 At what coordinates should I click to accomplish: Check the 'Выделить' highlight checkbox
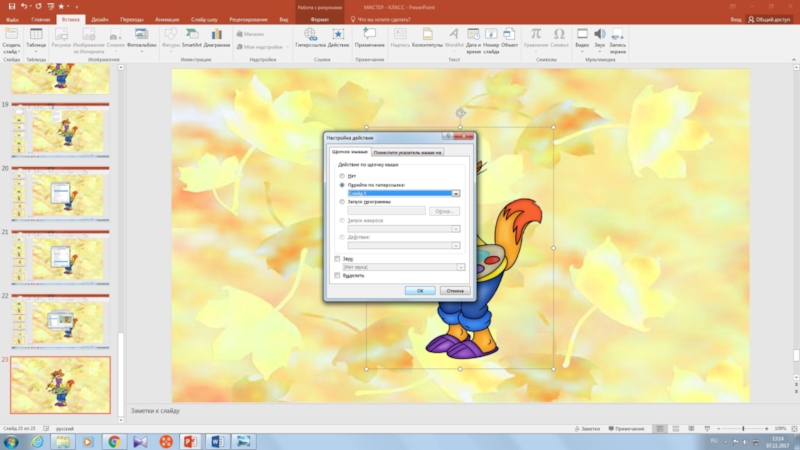click(337, 275)
